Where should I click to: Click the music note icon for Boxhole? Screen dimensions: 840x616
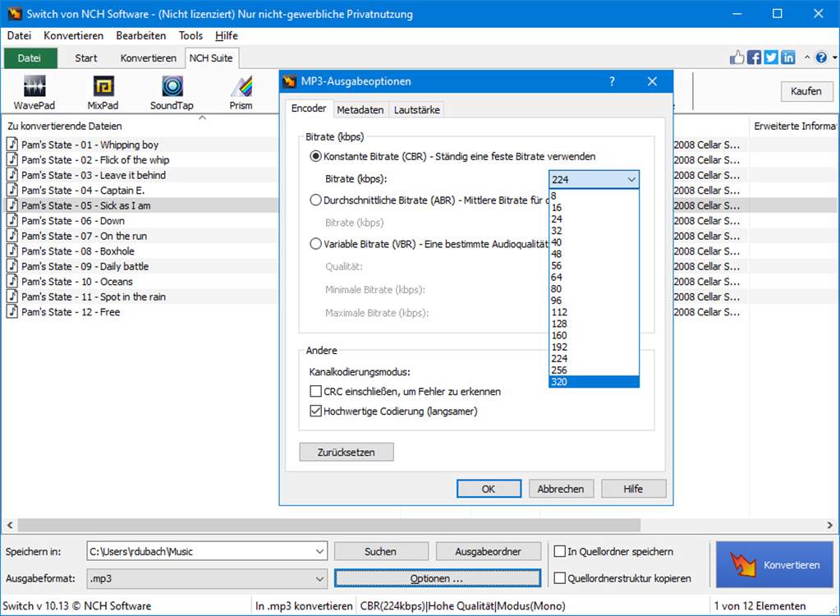tap(12, 251)
